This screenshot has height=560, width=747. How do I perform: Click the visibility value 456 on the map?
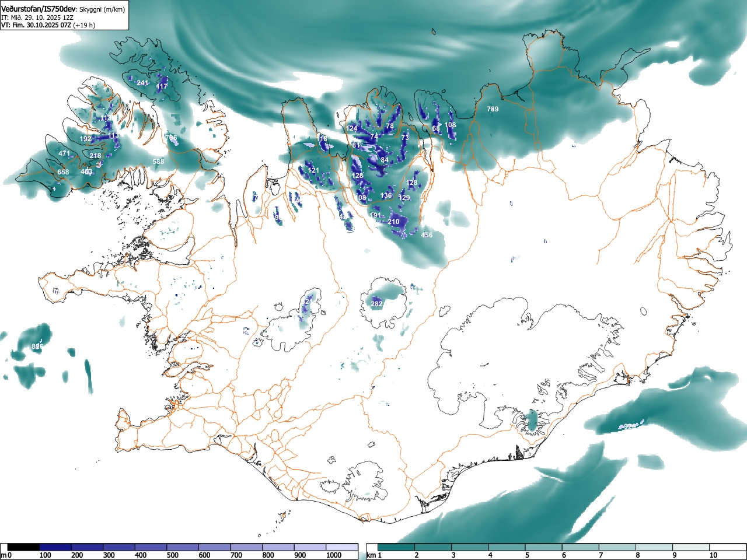click(427, 235)
